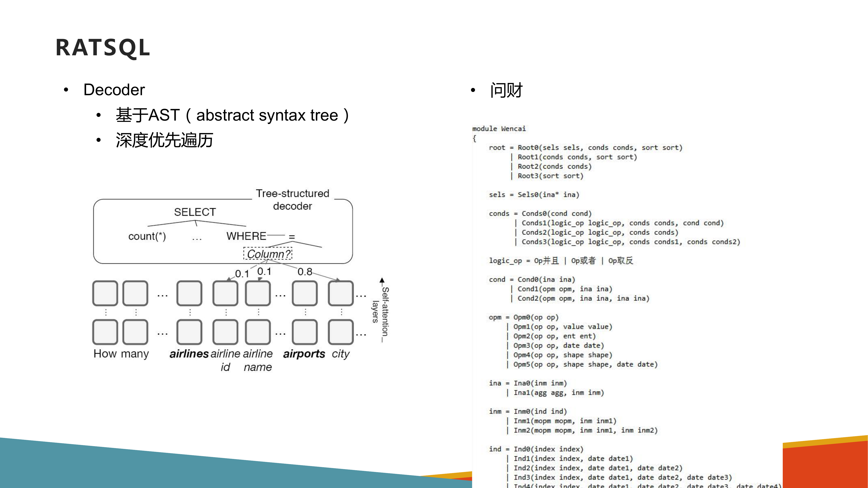
Task: Click the Cond2(opm opm, ina ina, ina ina) line
Action: pyautogui.click(x=580, y=298)
